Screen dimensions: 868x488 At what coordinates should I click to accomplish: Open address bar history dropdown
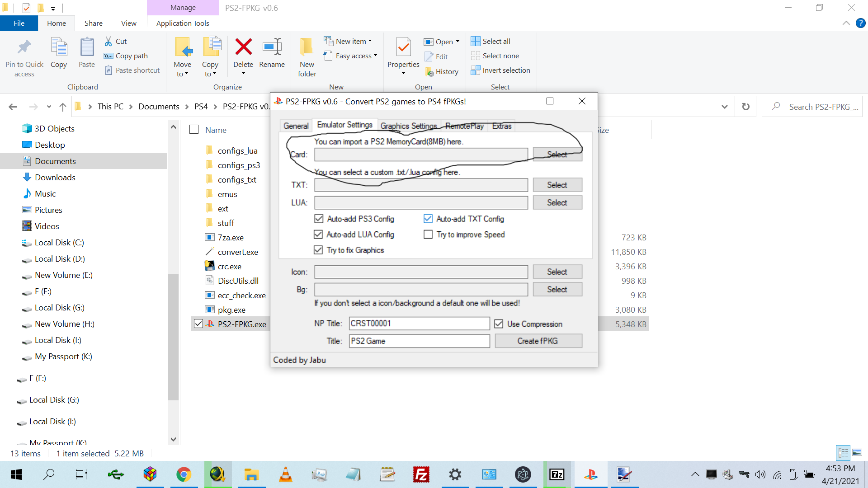click(x=725, y=107)
